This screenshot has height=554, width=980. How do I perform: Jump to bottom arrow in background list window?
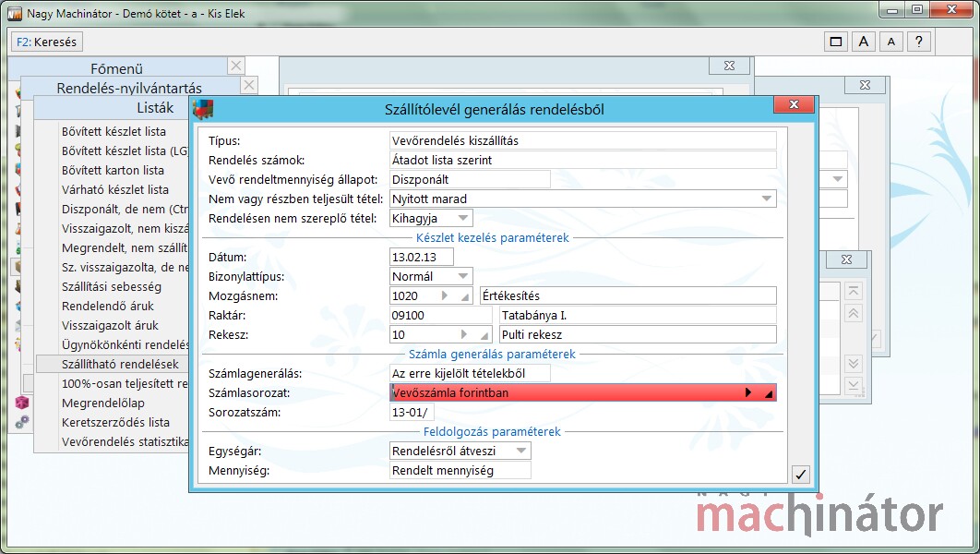click(x=854, y=384)
